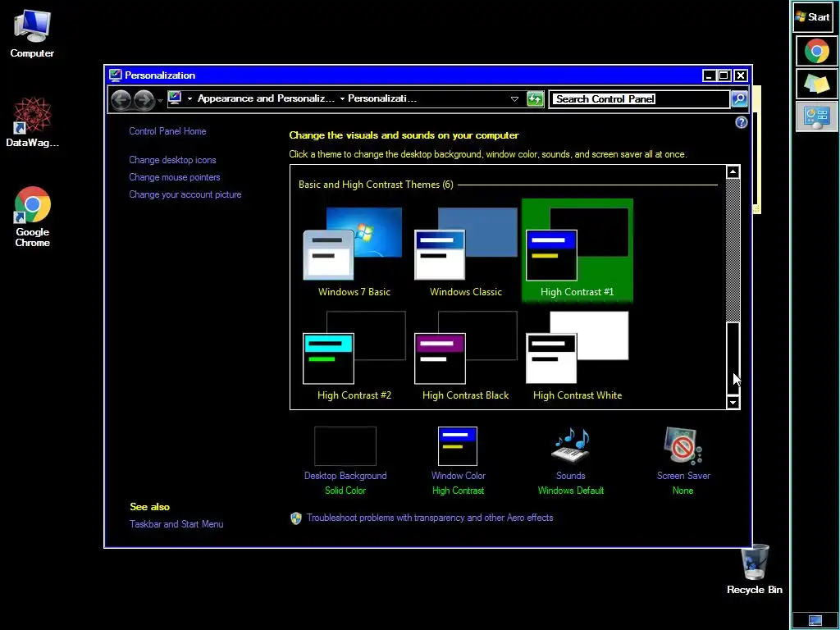Viewport: 840px width, 630px height.
Task: Open Sticky Notes taskbar icon
Action: click(x=816, y=84)
